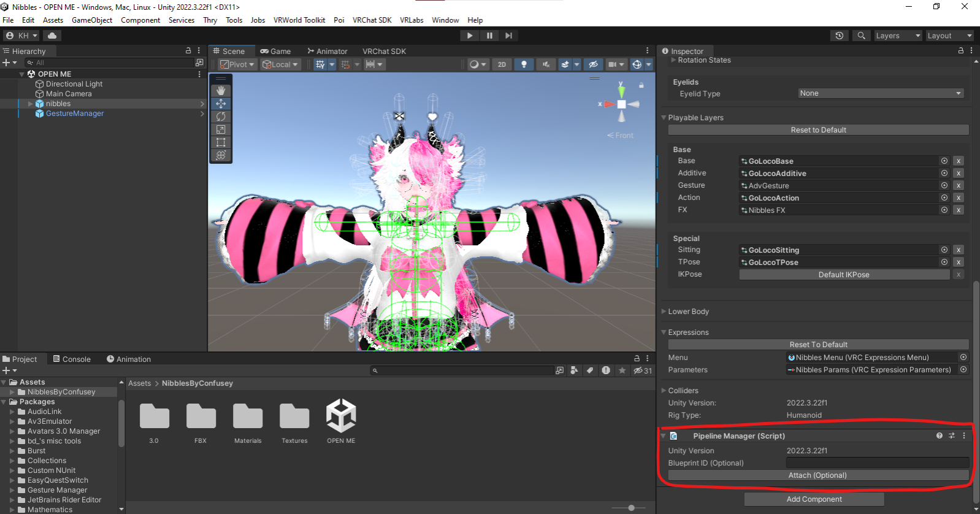Toggle 2D view mode in Scene
This screenshot has width=980, height=514.
pyautogui.click(x=502, y=64)
